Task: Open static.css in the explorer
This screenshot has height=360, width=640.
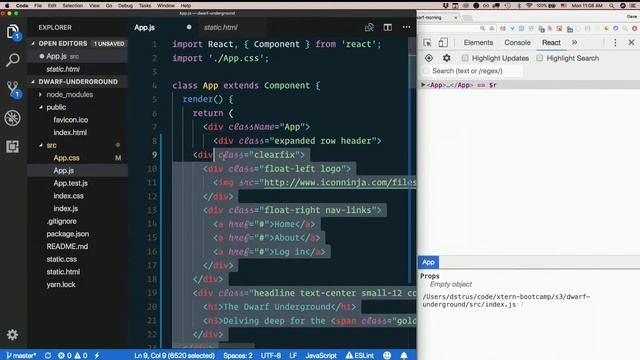Action: coord(61,259)
